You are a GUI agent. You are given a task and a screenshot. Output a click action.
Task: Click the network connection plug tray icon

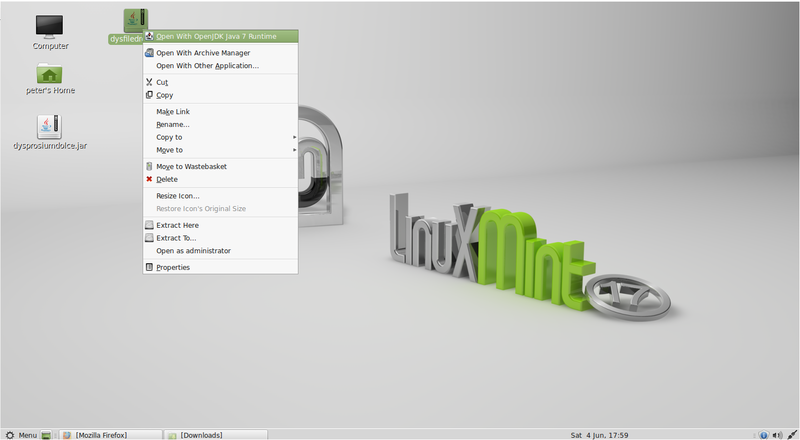(791, 435)
